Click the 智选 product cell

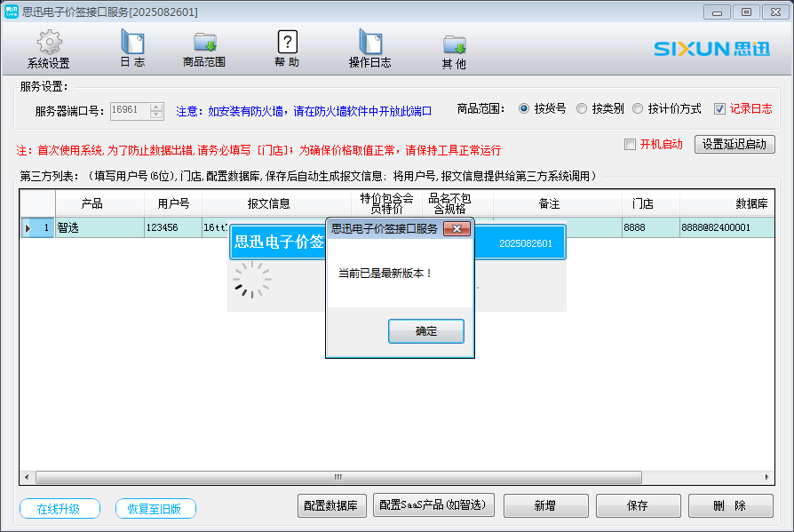coord(99,227)
